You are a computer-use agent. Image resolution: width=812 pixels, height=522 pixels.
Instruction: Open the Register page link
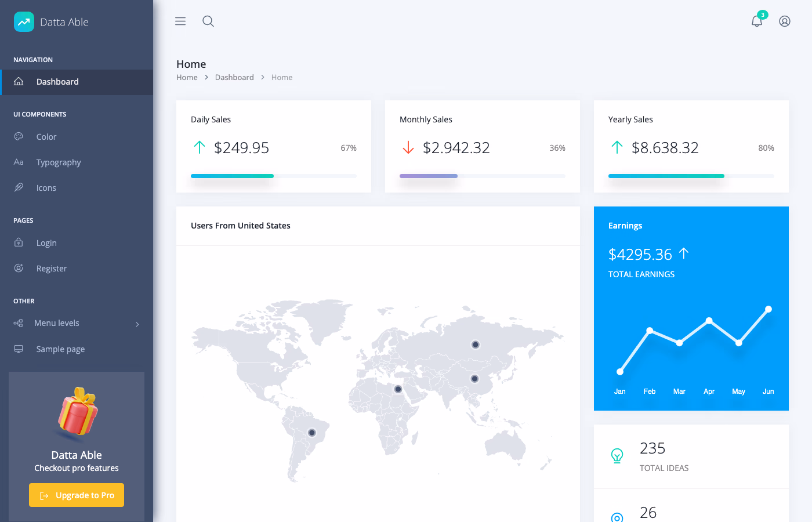click(x=77, y=269)
